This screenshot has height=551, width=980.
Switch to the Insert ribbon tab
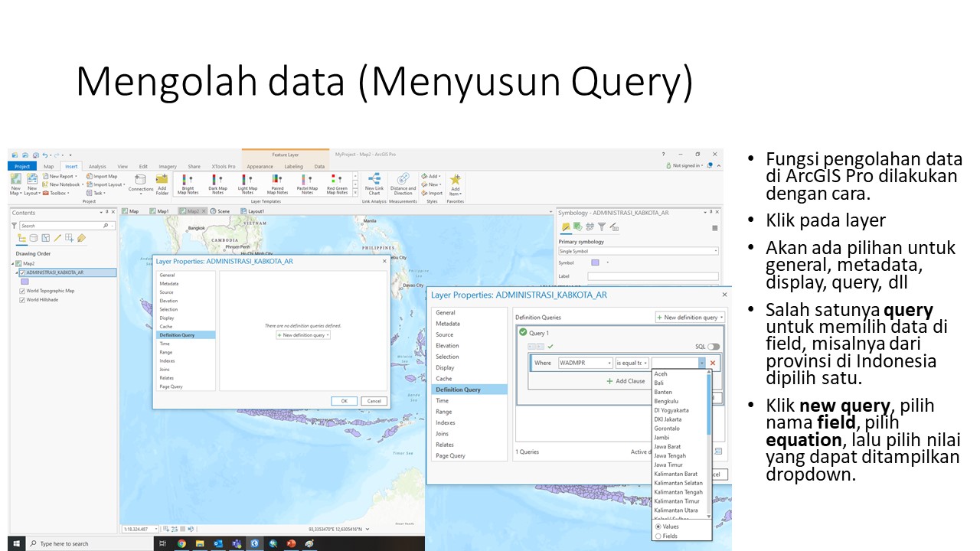tap(71, 166)
